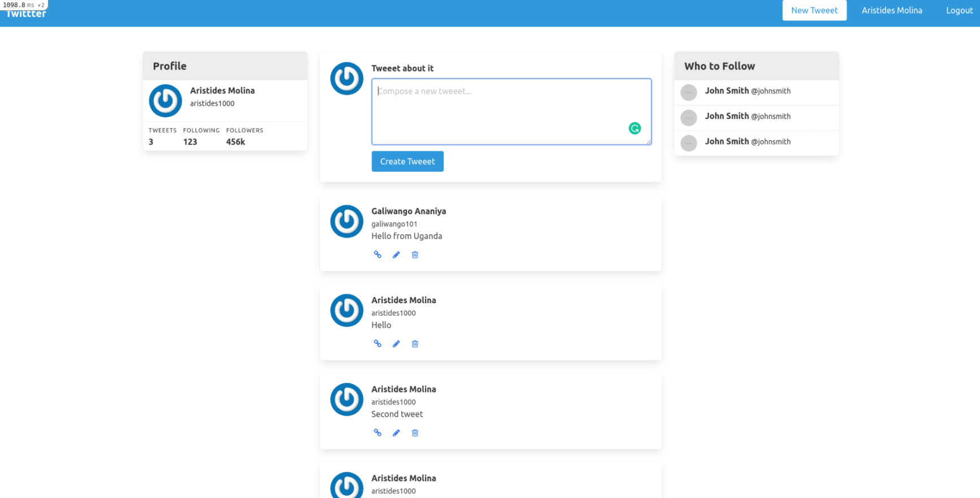
Task: Click link icon on Galiwango Ananiya's tweet
Action: point(378,255)
